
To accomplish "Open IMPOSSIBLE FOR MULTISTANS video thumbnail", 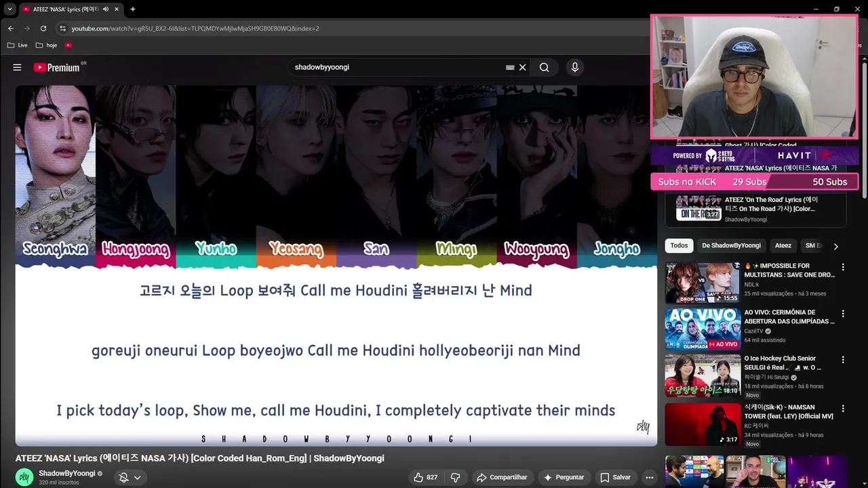I will coord(702,283).
